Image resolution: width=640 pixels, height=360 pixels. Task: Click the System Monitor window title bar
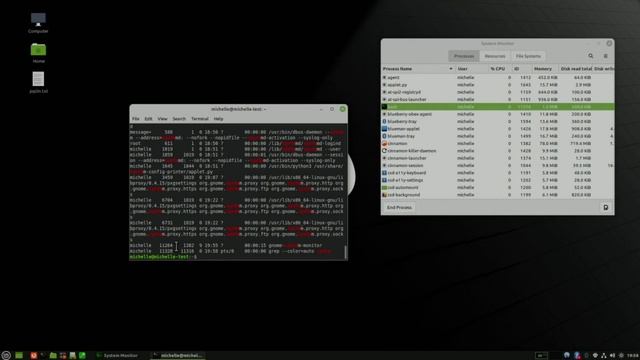pos(497,43)
